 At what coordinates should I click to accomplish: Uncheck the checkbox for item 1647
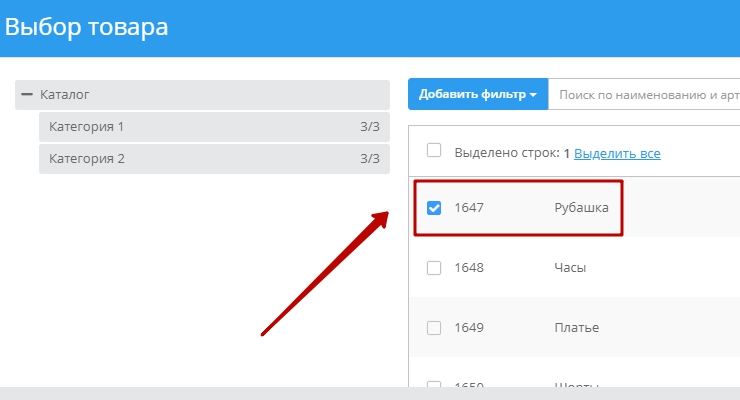click(x=434, y=208)
